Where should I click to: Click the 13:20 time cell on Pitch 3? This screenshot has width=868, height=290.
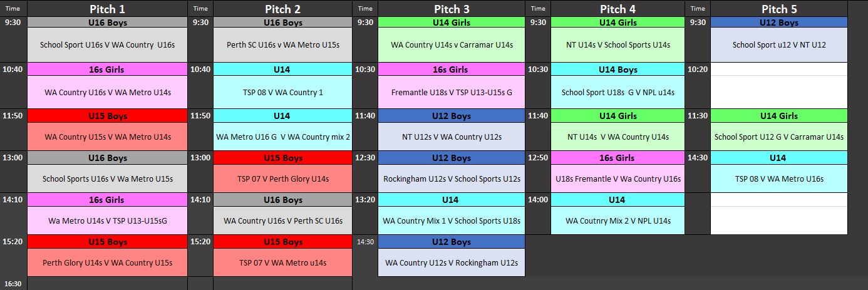365,200
